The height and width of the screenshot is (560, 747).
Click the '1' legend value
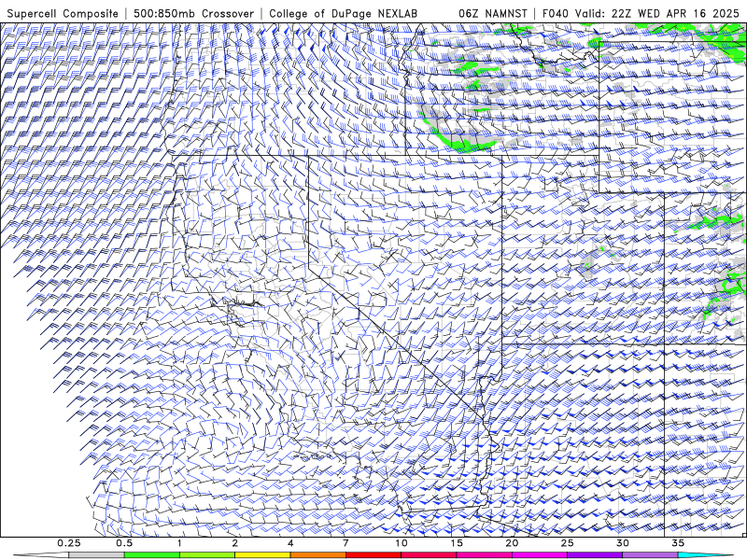pos(179,543)
